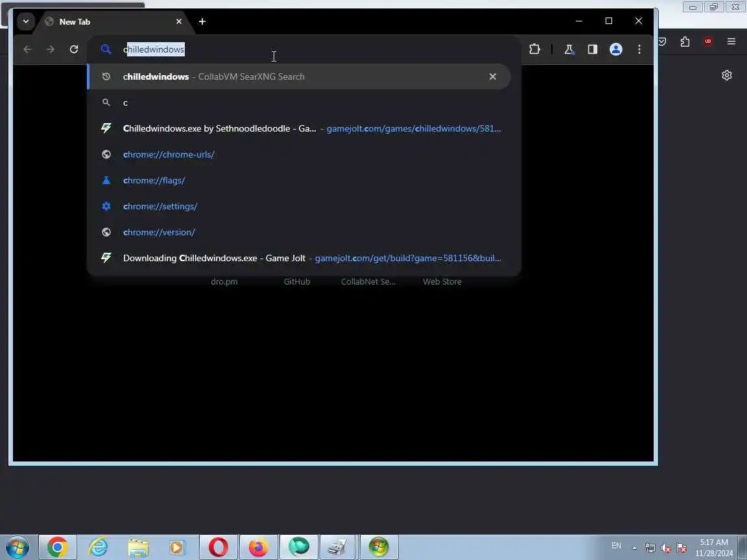Open Chrome three-dot menu
Viewport: 747px width, 560px height.
(x=639, y=49)
